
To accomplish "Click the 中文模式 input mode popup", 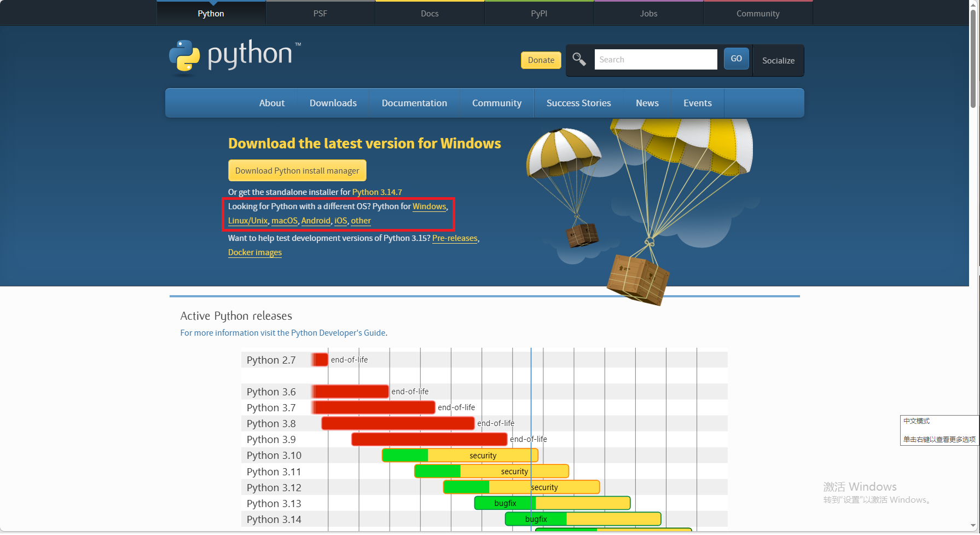I will click(940, 430).
